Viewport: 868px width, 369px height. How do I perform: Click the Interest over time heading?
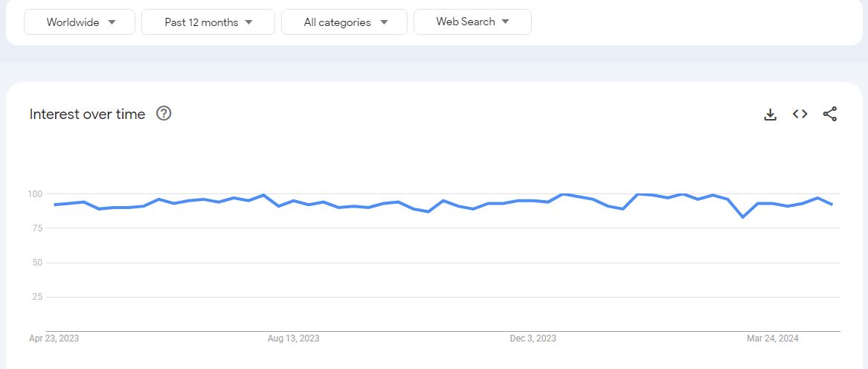tap(88, 114)
